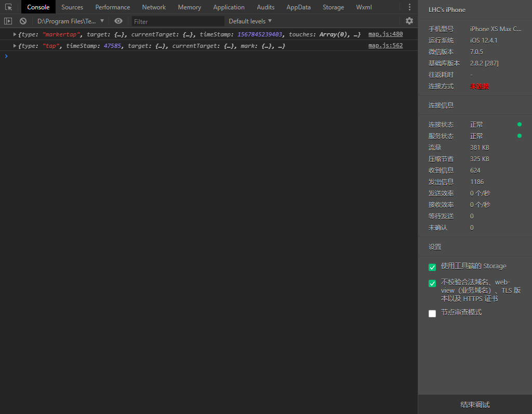Viewport: 532px width, 414px height.
Task: Switch to the Sources tab
Action: click(x=72, y=7)
